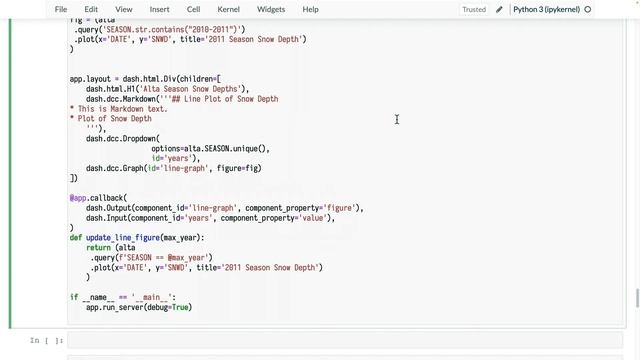Open the Help menu
The width and height of the screenshot is (640, 360).
tap(310, 9)
